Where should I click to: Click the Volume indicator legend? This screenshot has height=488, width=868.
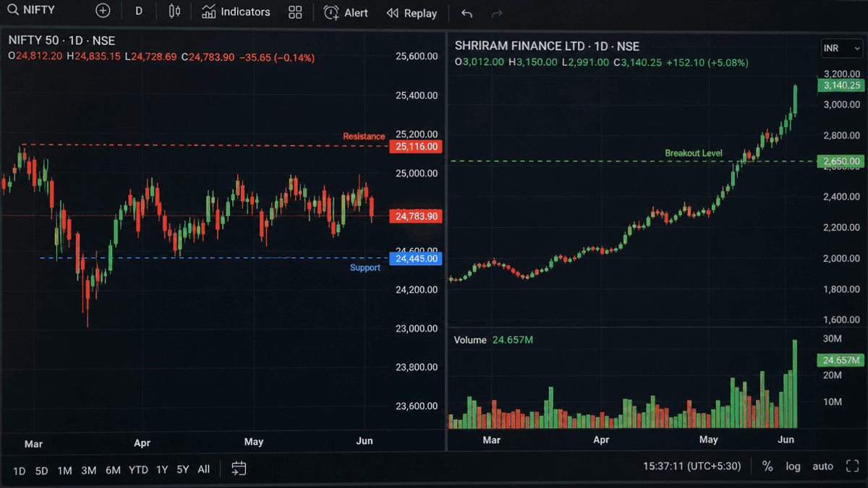pyautogui.click(x=493, y=340)
